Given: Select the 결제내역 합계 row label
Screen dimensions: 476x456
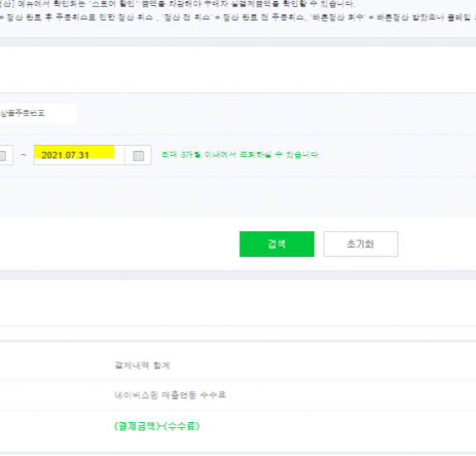Looking at the screenshot, I should point(142,366).
